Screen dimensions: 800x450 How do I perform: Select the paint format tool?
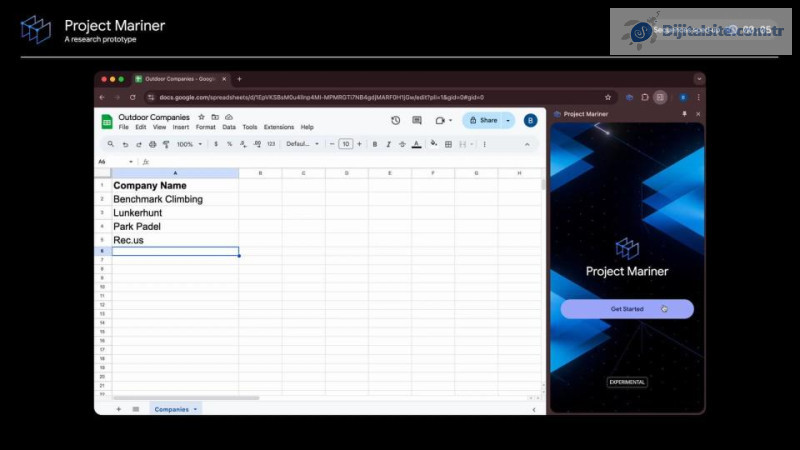[x=166, y=144]
